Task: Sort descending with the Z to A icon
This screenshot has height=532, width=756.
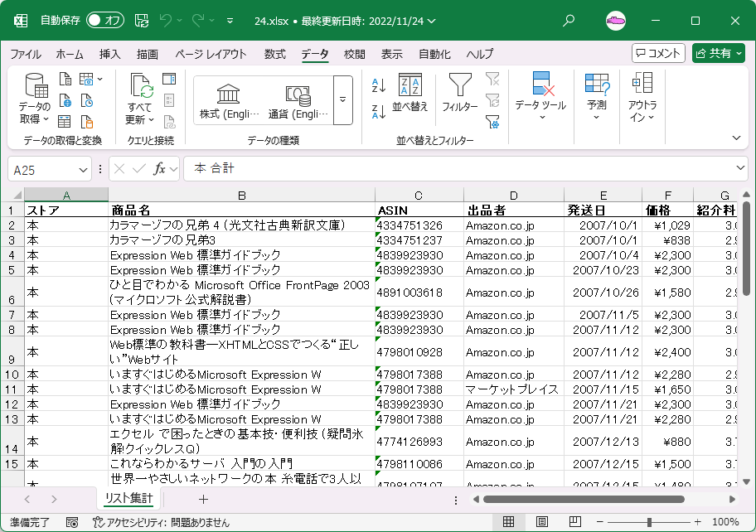Action: [x=379, y=112]
